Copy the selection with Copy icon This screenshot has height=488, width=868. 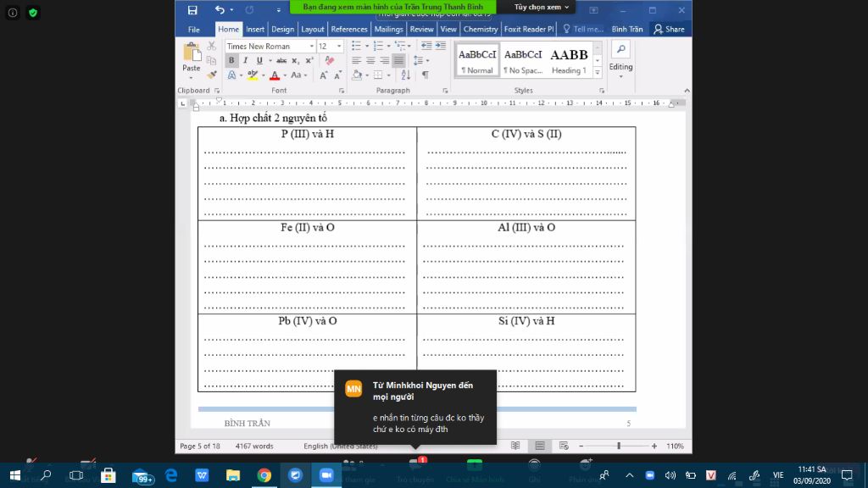[211, 60]
